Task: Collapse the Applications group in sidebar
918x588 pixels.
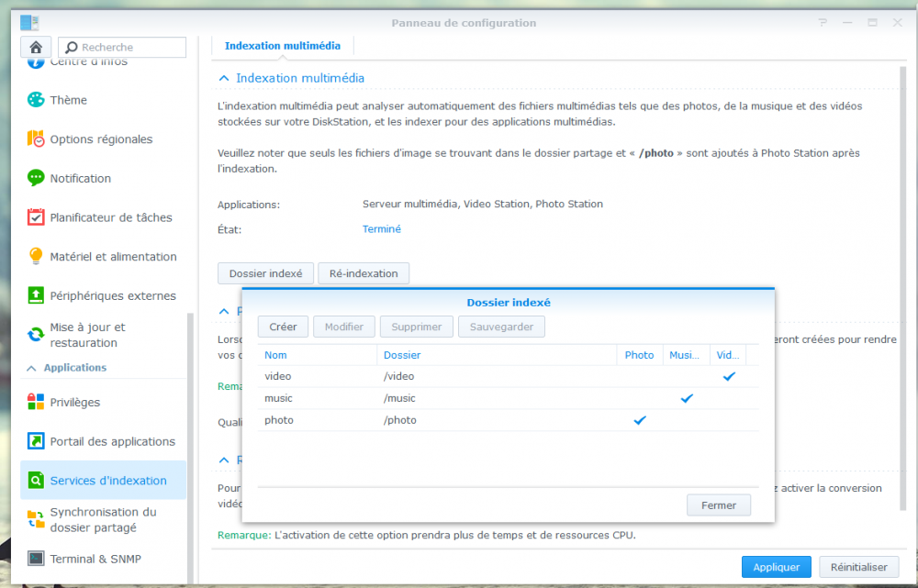Action: pos(32,368)
